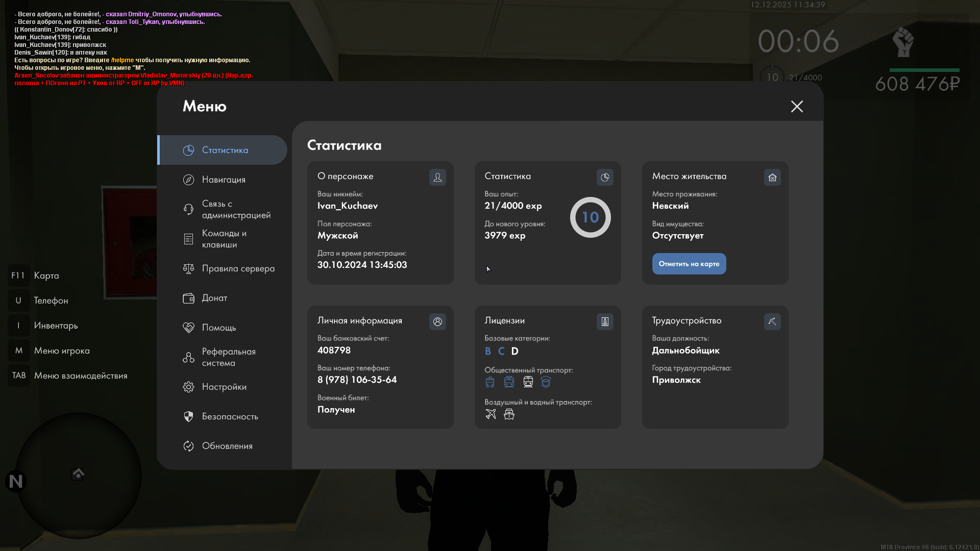Close the Меню window with X

coord(797,106)
